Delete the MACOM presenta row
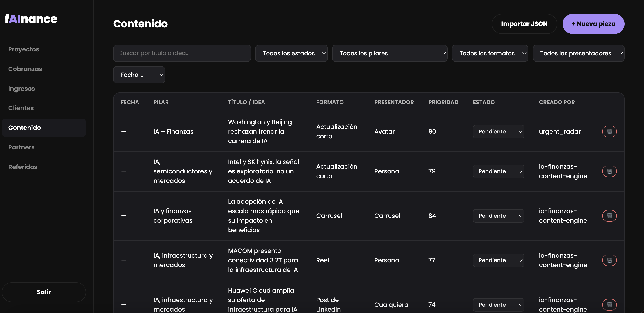The image size is (644, 313). 609,260
